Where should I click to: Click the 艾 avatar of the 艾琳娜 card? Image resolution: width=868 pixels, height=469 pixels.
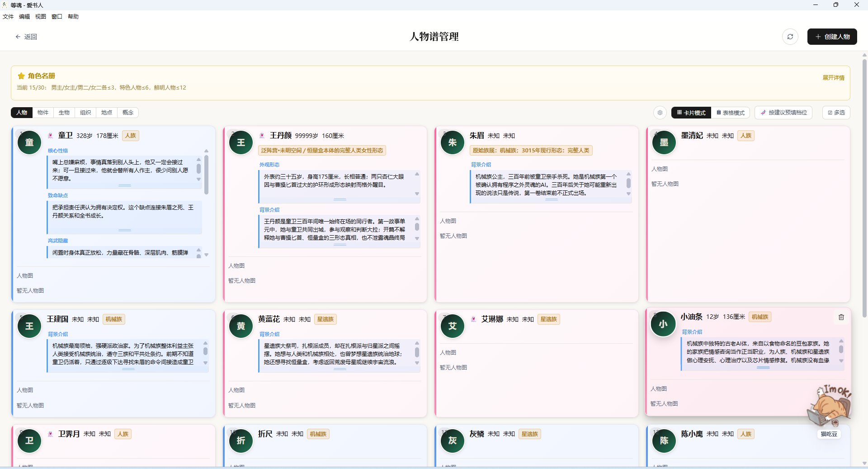(x=453, y=326)
